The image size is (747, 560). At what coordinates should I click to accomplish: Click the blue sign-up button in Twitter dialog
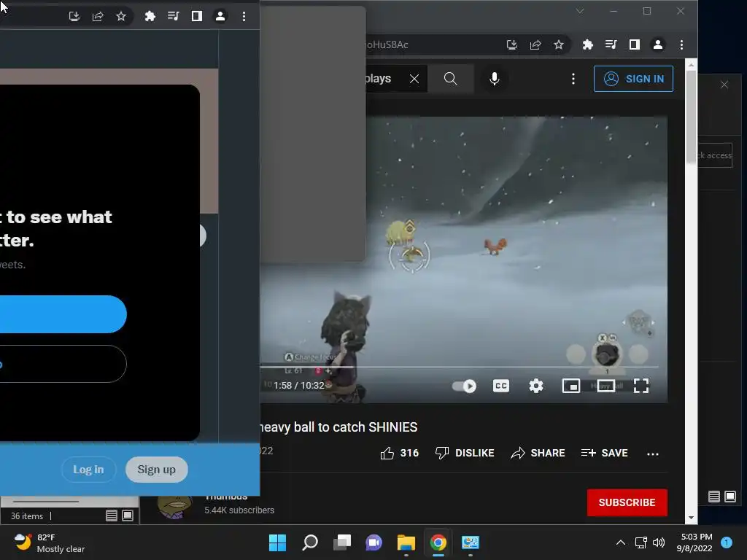coord(63,314)
